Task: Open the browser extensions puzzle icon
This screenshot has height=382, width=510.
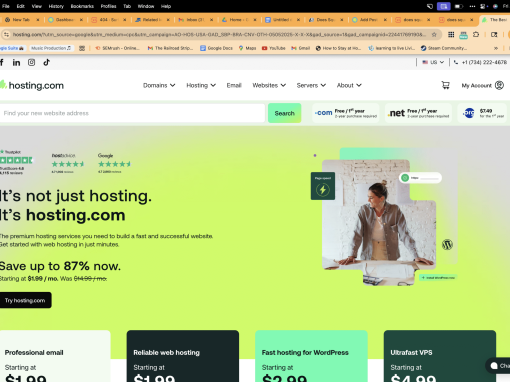Action: (476, 34)
